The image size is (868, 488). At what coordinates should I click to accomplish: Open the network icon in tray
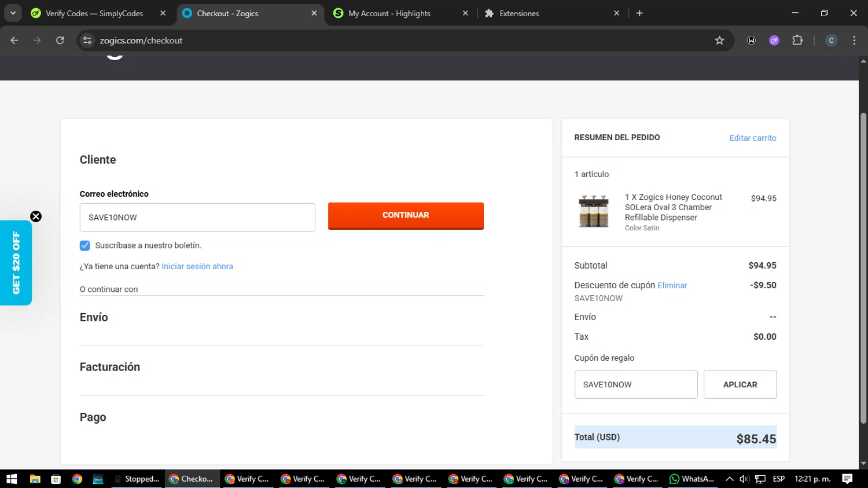760,479
